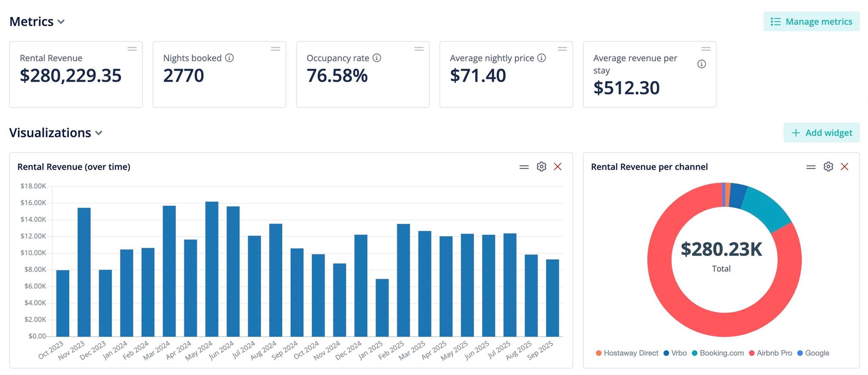Toggle Airbnb Pro series in the legend

pyautogui.click(x=770, y=353)
